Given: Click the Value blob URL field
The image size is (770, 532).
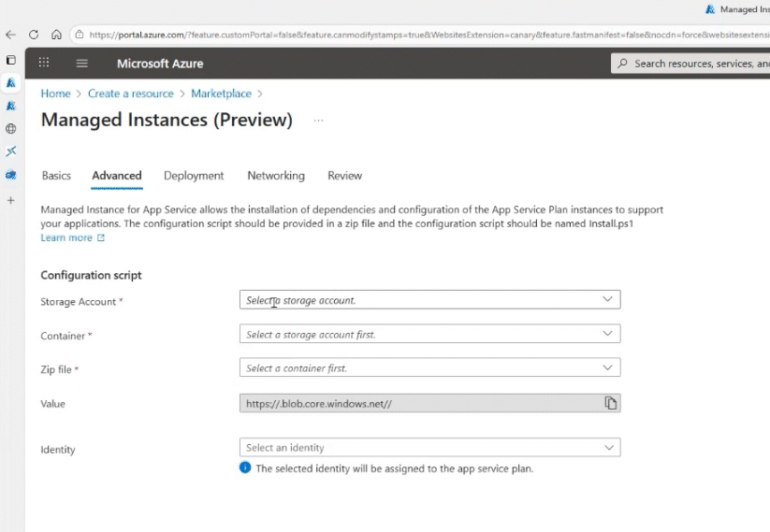Looking at the screenshot, I should click(x=429, y=403).
